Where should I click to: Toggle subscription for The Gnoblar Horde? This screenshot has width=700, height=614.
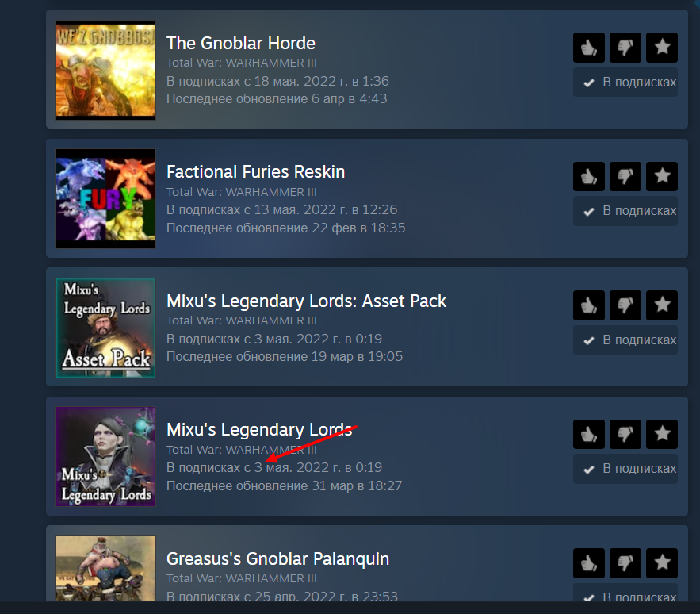coord(625,83)
